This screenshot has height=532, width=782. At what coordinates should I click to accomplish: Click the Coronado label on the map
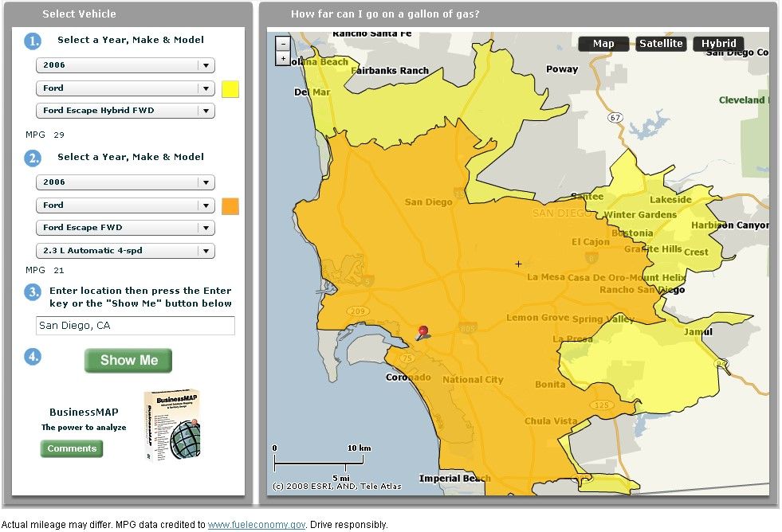pyautogui.click(x=408, y=377)
